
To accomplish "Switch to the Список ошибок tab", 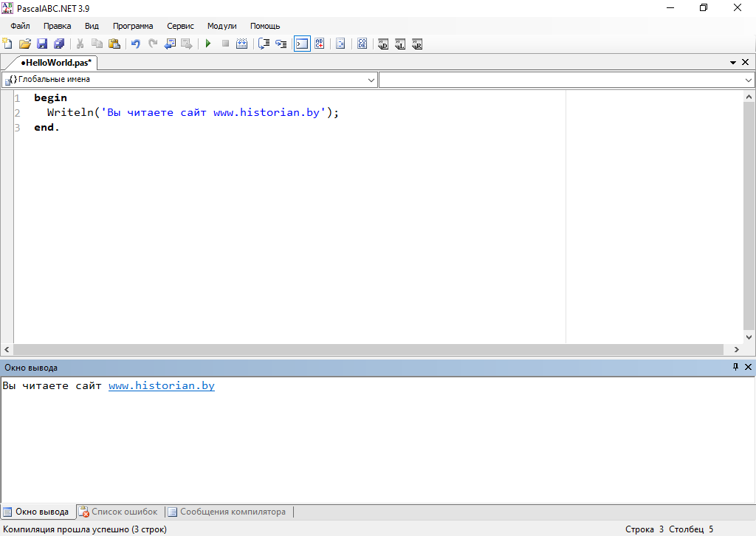I will click(118, 512).
